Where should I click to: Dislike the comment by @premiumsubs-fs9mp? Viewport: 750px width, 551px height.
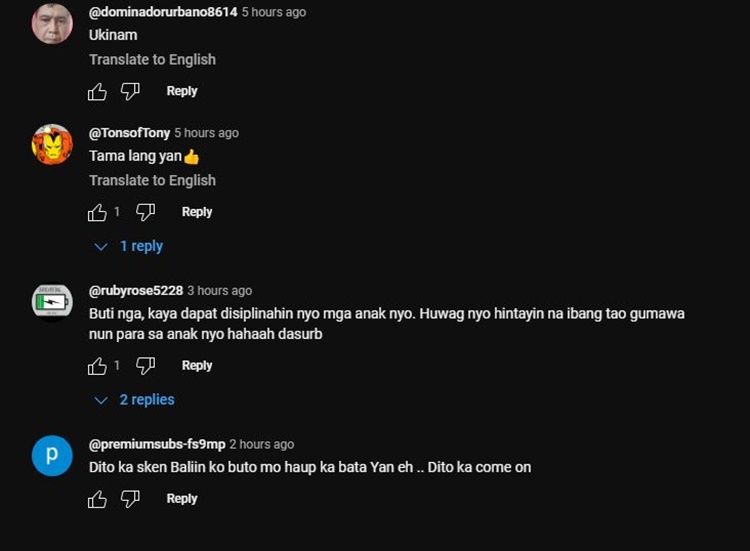(130, 500)
